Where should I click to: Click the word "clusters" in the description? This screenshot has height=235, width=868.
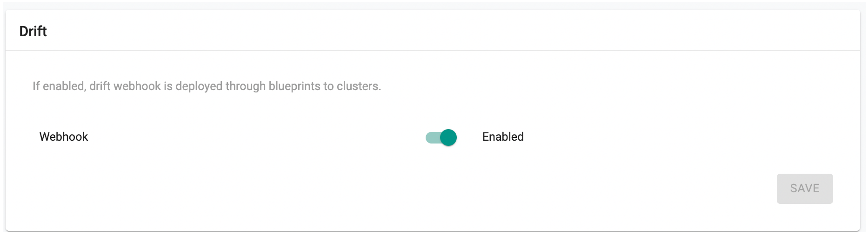(357, 86)
